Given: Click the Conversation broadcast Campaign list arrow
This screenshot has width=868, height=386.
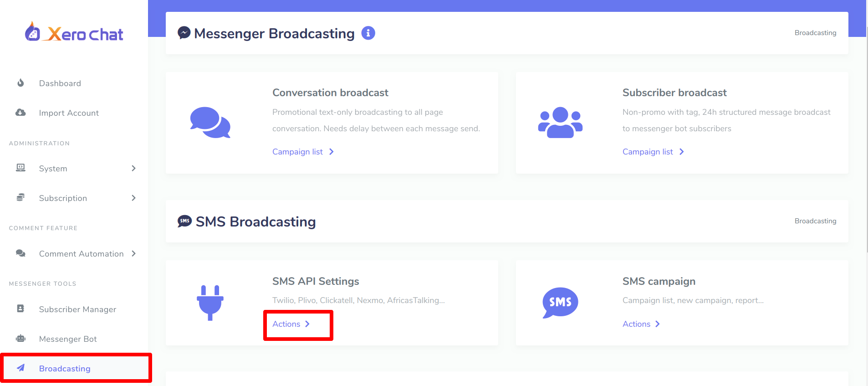Looking at the screenshot, I should click(332, 152).
